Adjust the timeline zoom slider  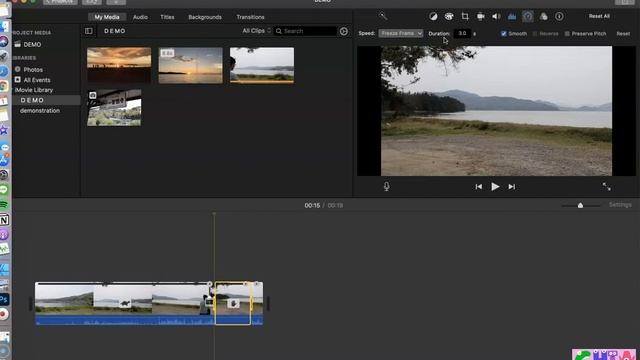coord(580,205)
